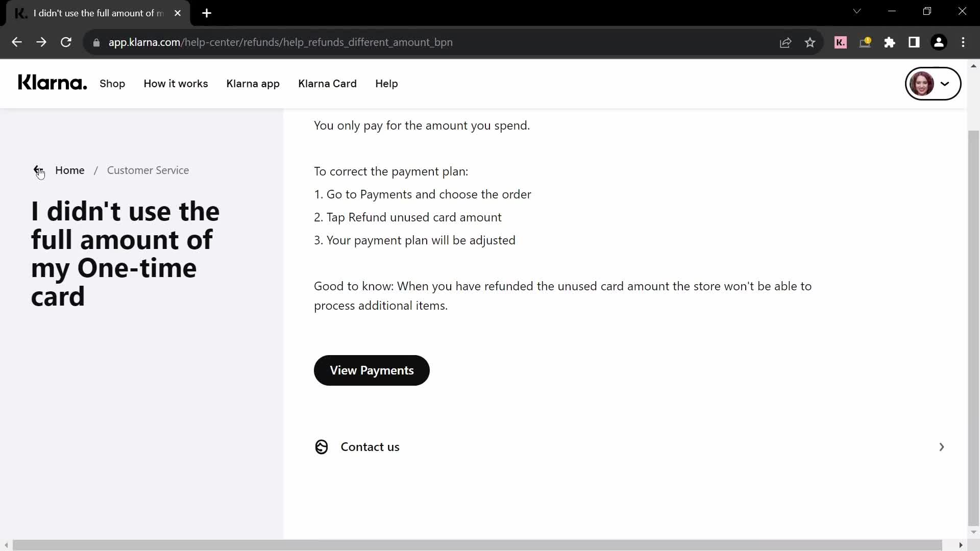
Task: Restore down the browser window
Action: pyautogui.click(x=927, y=11)
